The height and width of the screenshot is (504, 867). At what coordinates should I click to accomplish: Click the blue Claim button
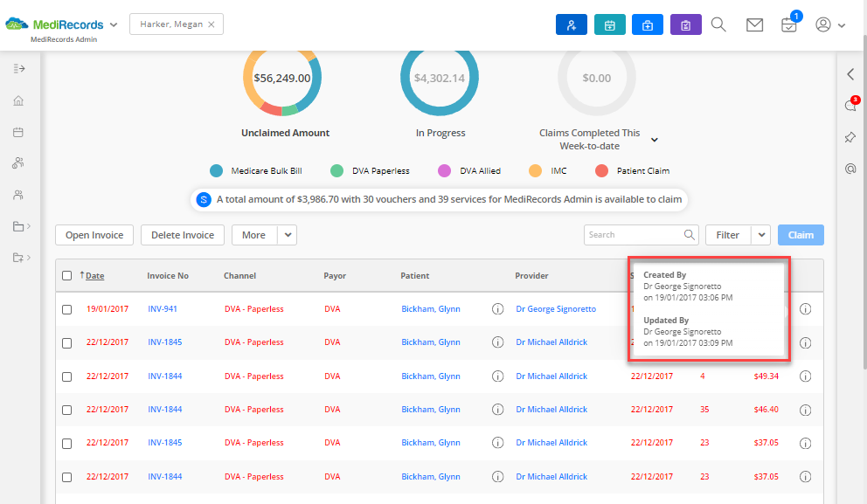801,235
